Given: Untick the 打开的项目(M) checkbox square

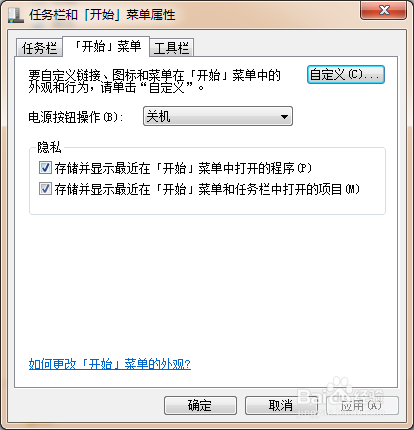Looking at the screenshot, I should coord(45,189).
